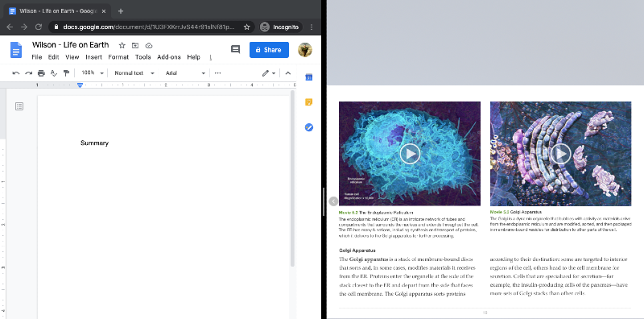
Task: Open the View menu
Action: 72,57
